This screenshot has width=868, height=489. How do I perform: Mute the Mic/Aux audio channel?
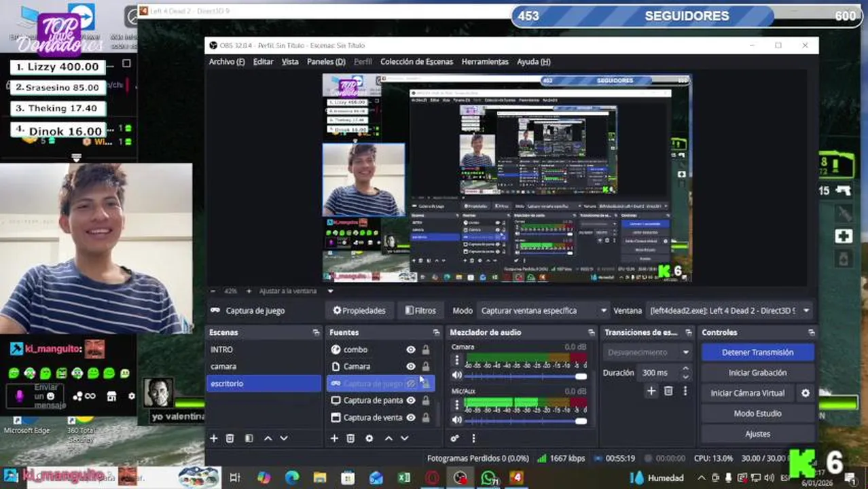[x=457, y=420]
